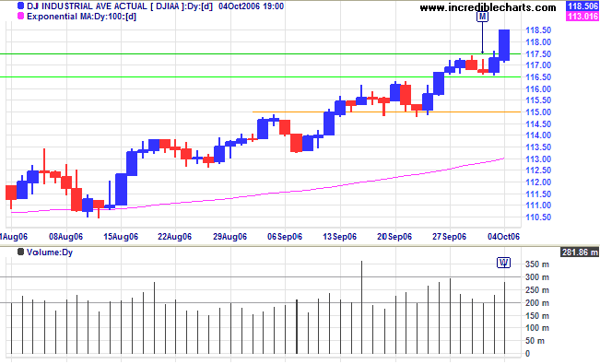Viewport: 600px width, 364px height.
Task: Click the 116.50 price axis label
Action: [x=538, y=77]
